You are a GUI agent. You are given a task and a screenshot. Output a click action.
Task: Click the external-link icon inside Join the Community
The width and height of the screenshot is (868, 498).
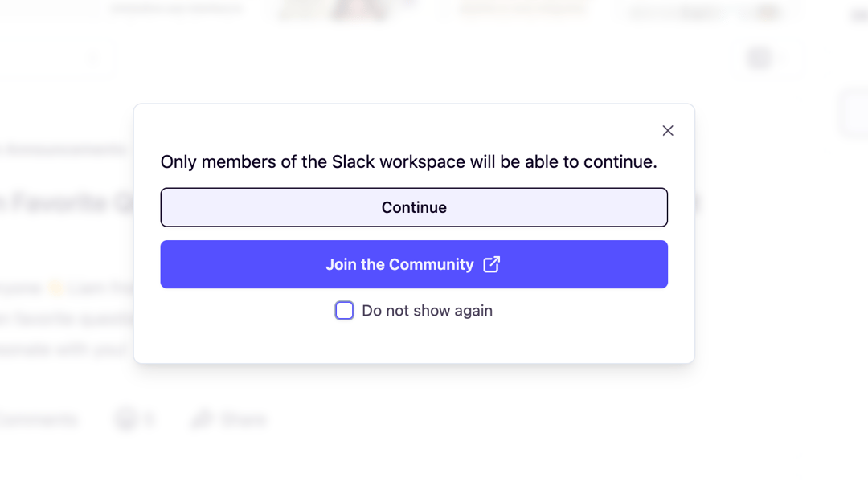click(x=491, y=263)
